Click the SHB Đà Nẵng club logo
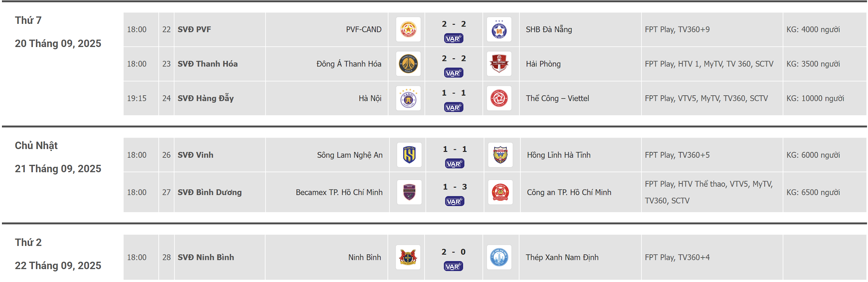The width and height of the screenshot is (868, 282). click(499, 30)
